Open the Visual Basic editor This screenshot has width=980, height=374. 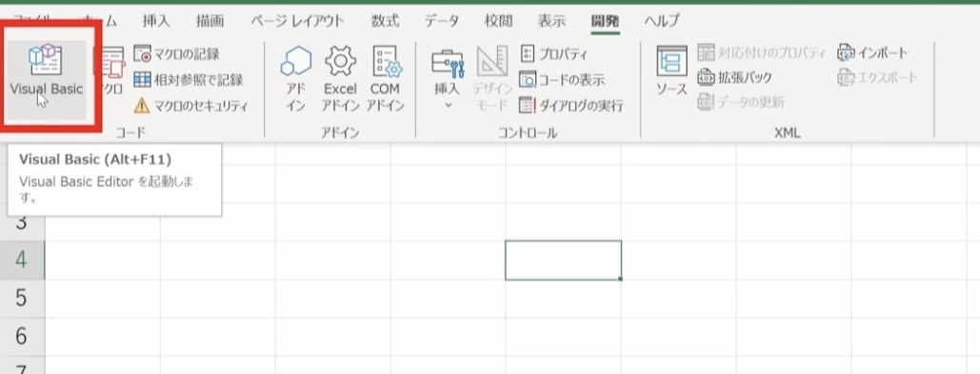coord(47,78)
